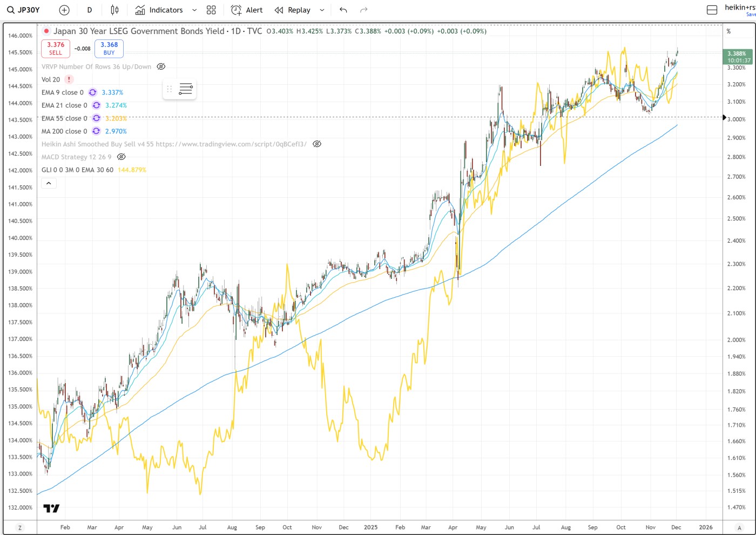Screen dimensions: 756x535
Task: Open symbol search for JP30Y
Action: coord(24,10)
